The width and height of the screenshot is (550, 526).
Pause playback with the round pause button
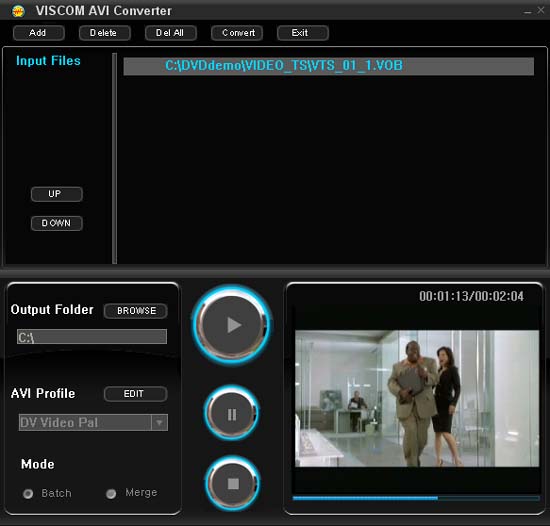click(232, 413)
